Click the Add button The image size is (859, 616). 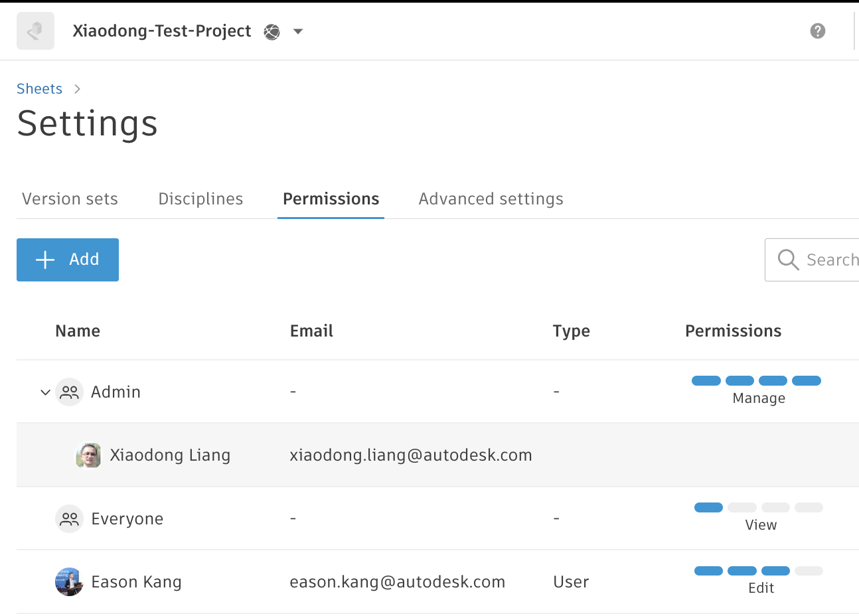coord(68,260)
